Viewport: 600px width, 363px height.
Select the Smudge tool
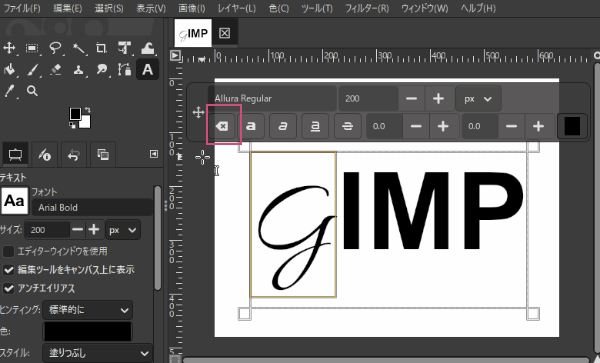click(x=101, y=70)
